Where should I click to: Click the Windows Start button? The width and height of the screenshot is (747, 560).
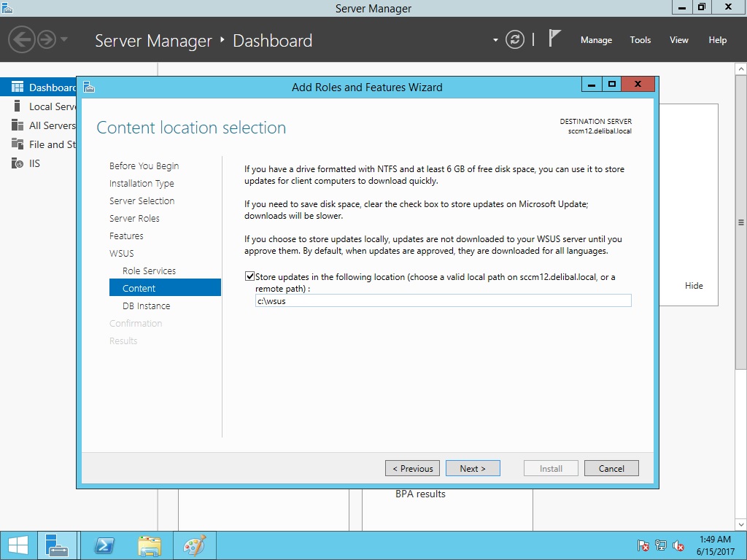pyautogui.click(x=18, y=545)
